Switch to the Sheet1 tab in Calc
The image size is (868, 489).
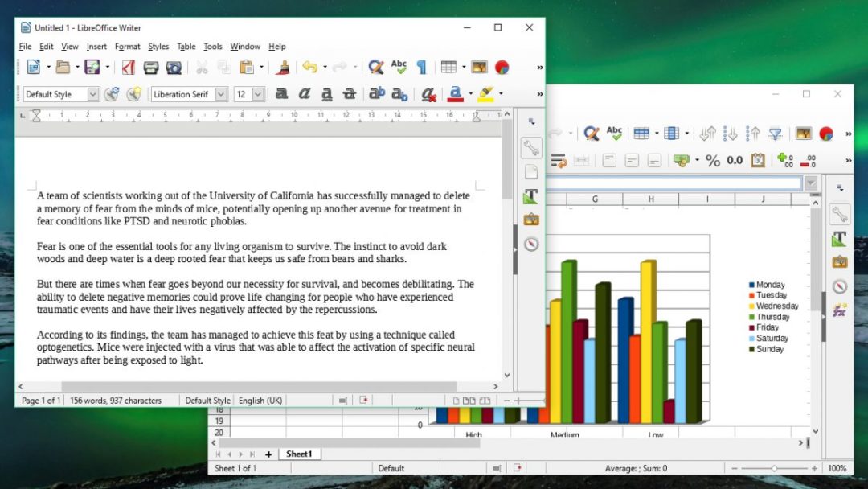(x=299, y=454)
